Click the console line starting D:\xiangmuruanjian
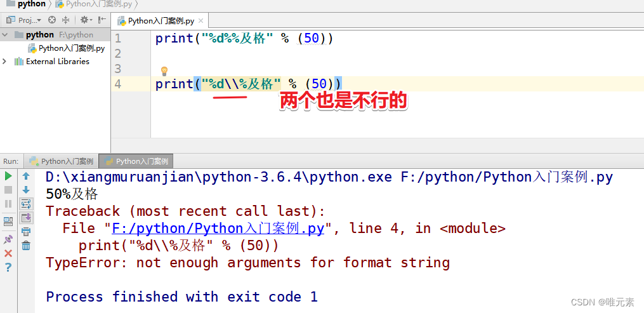The width and height of the screenshot is (644, 313). coord(329,177)
